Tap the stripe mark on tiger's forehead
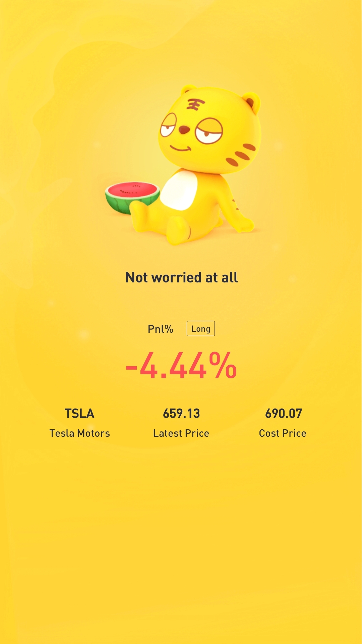 click(195, 105)
